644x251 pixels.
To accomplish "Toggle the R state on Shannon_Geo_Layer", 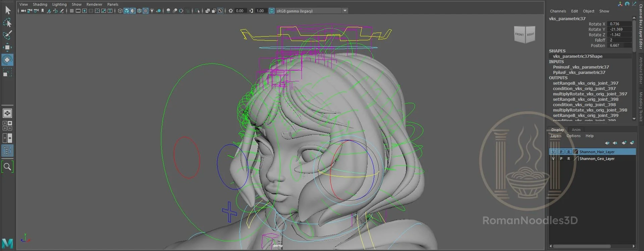I will [x=569, y=159].
